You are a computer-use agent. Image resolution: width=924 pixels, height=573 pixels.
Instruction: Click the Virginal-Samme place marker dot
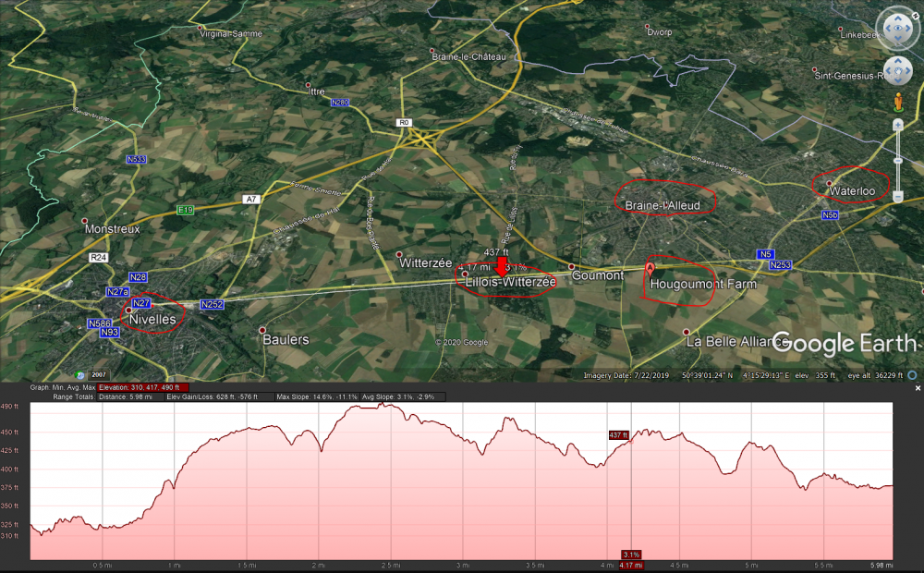click(x=200, y=28)
